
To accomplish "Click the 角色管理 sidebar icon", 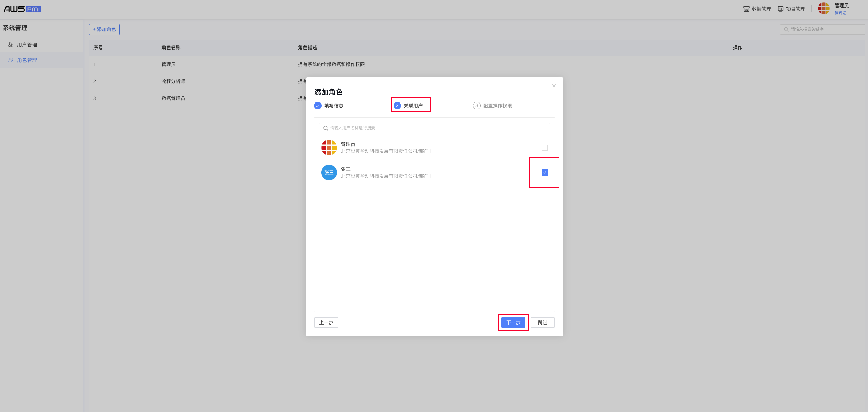I will coord(11,60).
